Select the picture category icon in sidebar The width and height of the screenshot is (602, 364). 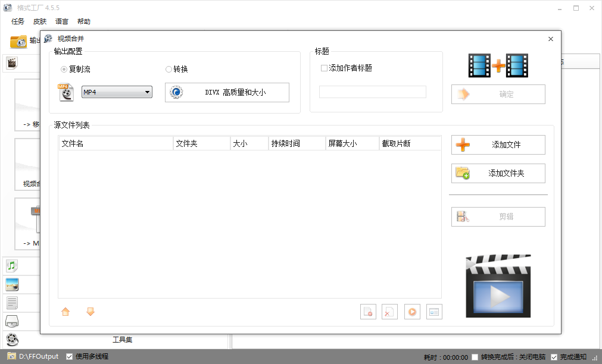pos(11,284)
